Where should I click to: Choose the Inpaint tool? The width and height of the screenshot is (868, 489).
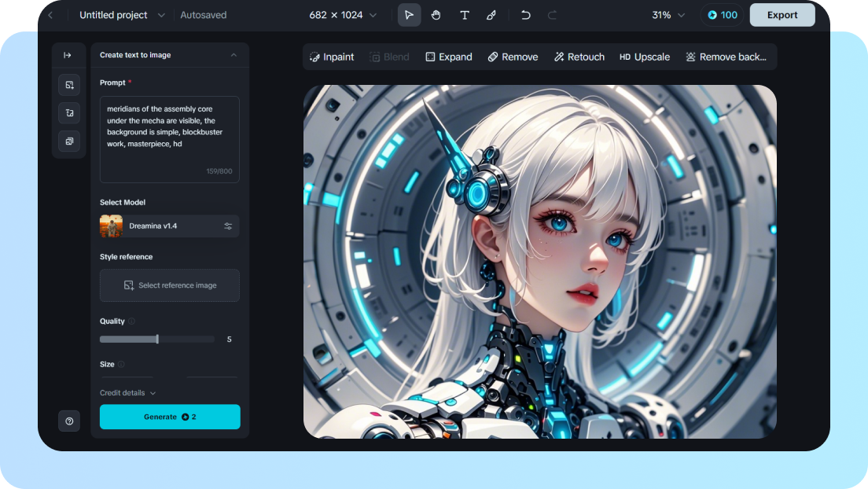(x=332, y=57)
